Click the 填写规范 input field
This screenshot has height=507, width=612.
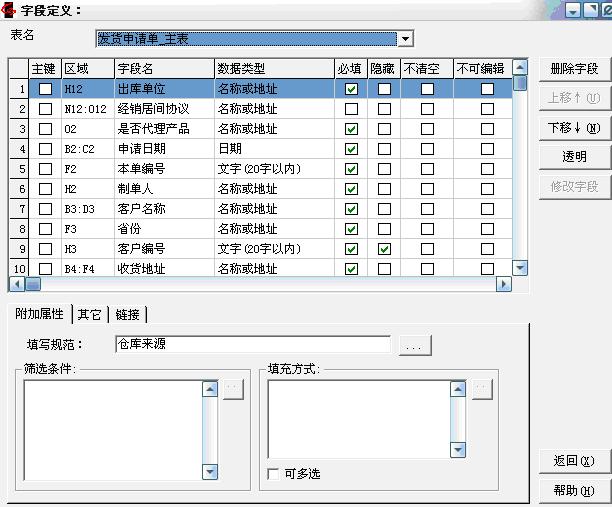coord(252,344)
